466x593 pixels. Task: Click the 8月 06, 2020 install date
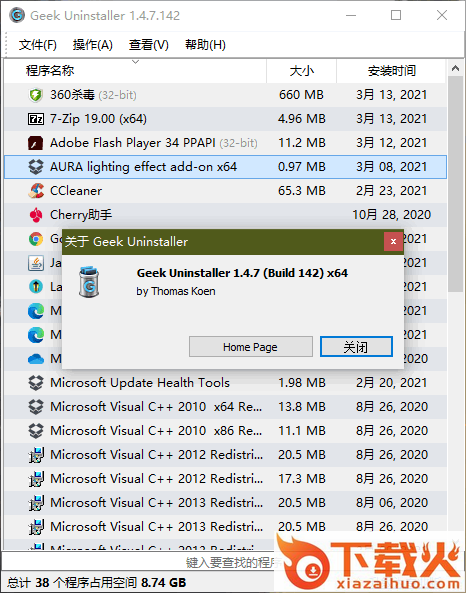(391, 503)
